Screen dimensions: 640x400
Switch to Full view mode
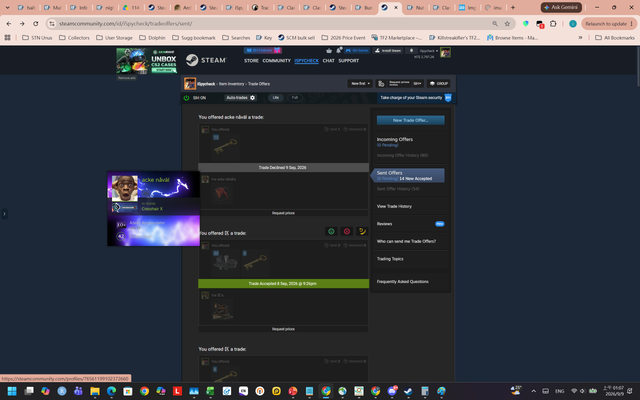(x=295, y=98)
